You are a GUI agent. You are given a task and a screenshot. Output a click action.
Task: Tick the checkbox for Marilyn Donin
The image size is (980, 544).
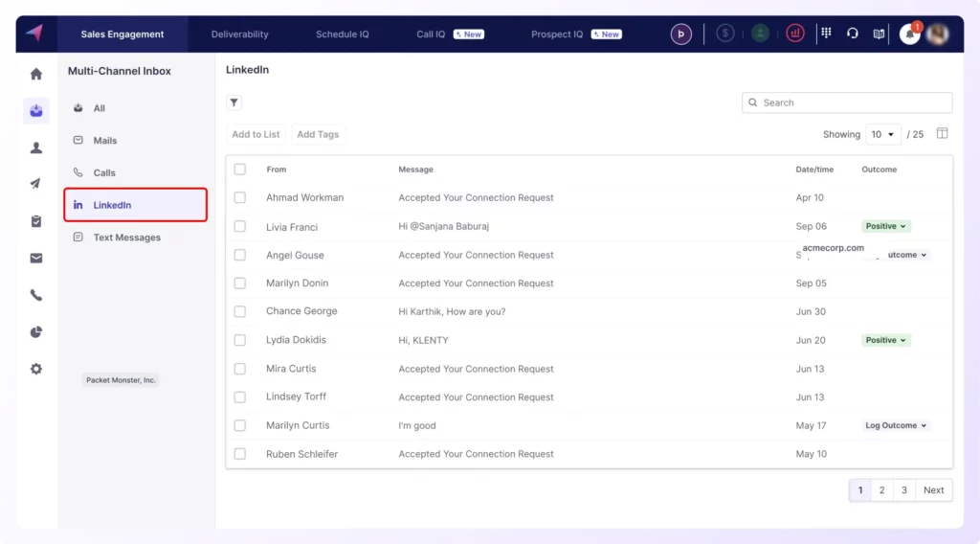[240, 283]
